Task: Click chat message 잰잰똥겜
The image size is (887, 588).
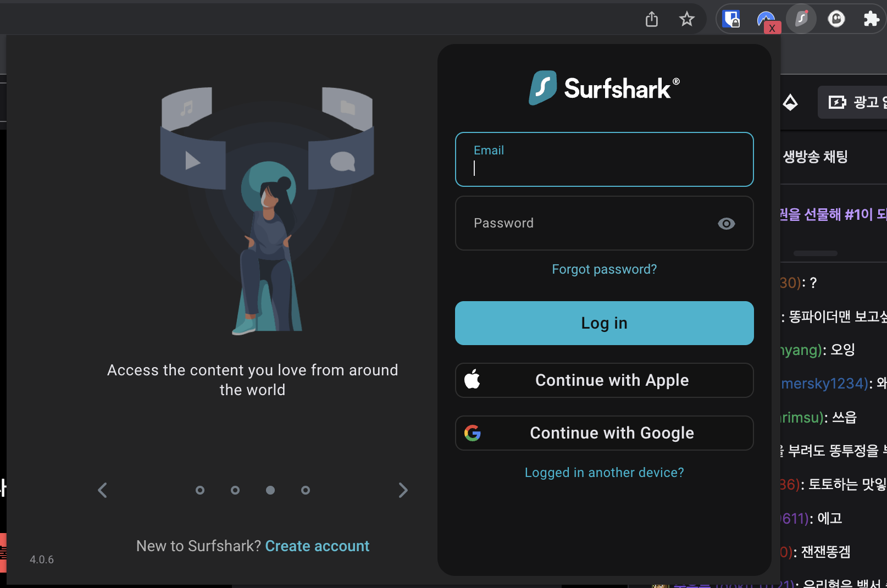Action: [x=825, y=552]
